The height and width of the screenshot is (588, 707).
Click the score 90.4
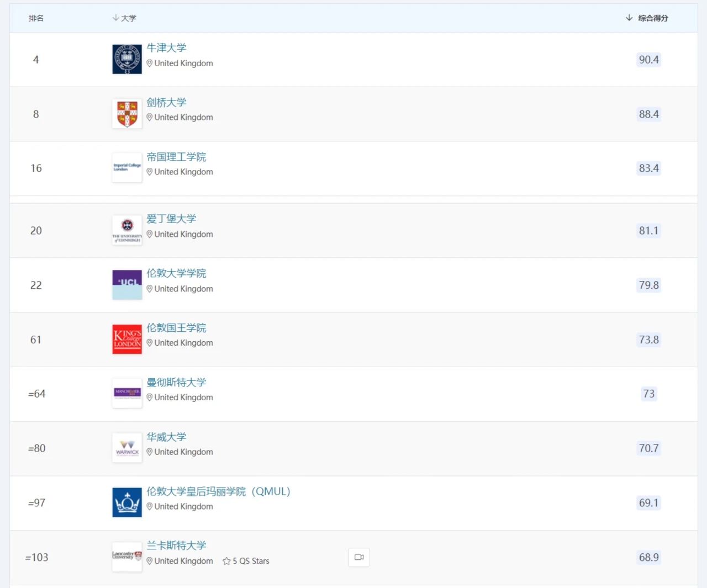coord(649,60)
